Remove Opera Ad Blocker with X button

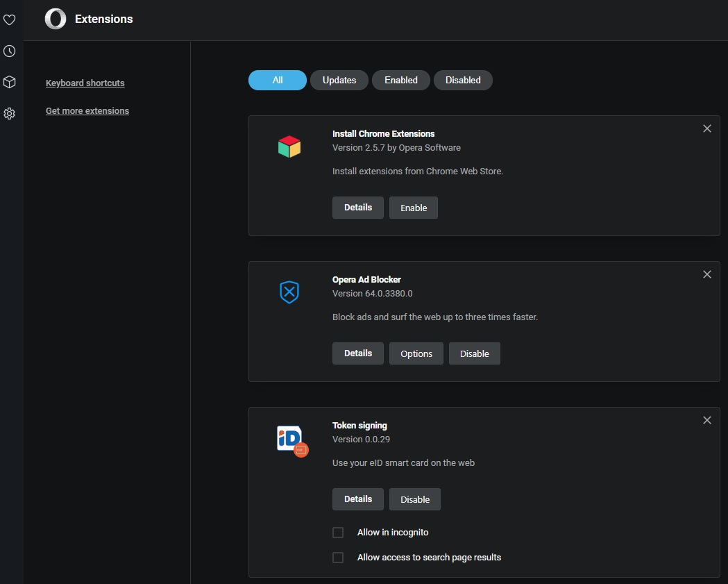[706, 274]
